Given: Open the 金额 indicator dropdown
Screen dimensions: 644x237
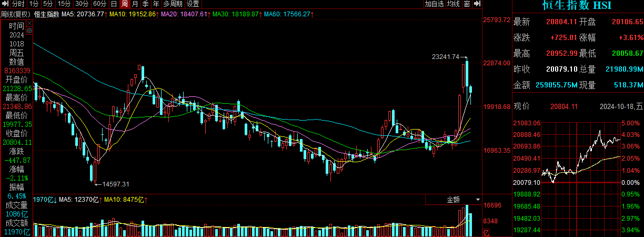Looking at the screenshot, I should (454, 200).
